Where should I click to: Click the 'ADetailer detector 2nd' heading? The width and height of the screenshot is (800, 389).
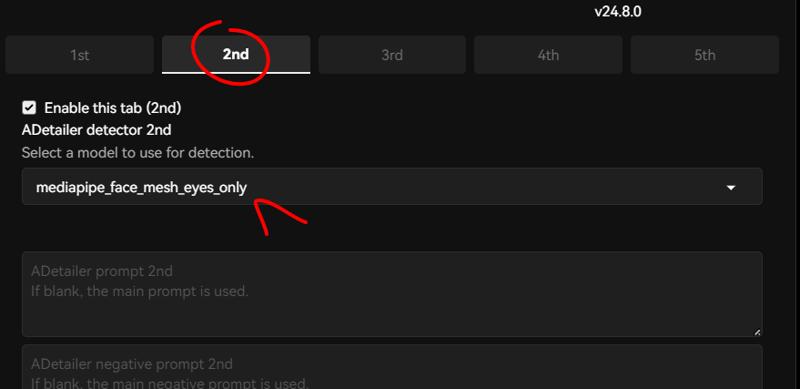96,130
